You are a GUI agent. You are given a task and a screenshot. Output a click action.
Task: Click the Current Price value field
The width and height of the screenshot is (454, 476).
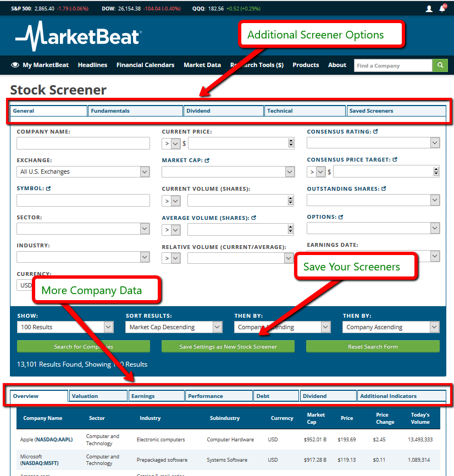point(241,143)
